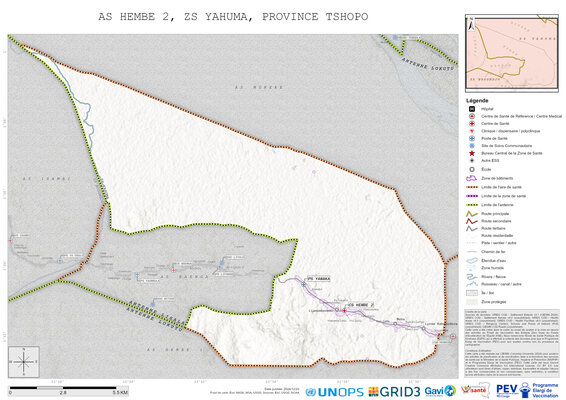
Task: Click the Zone humide legend entry text
Action: coord(492,268)
